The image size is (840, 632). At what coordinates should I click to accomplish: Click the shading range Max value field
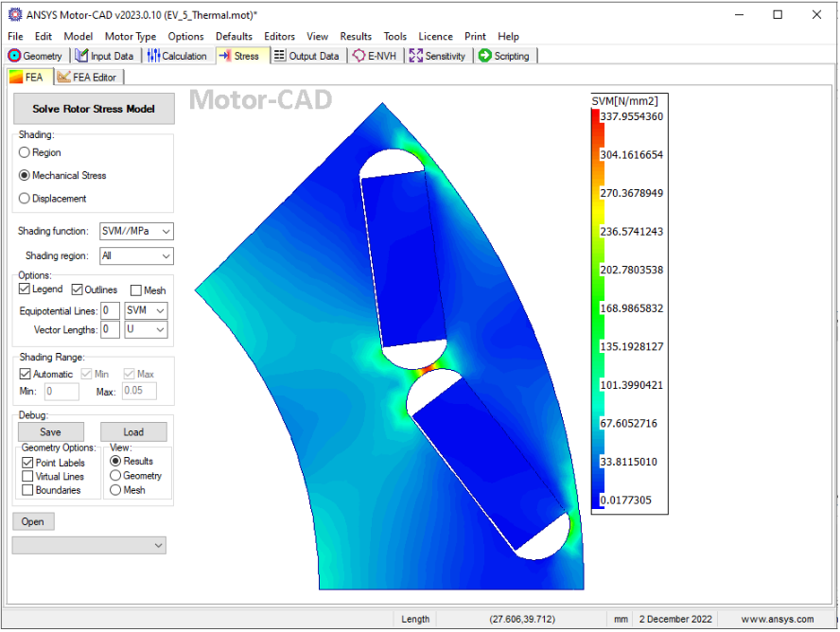click(139, 391)
